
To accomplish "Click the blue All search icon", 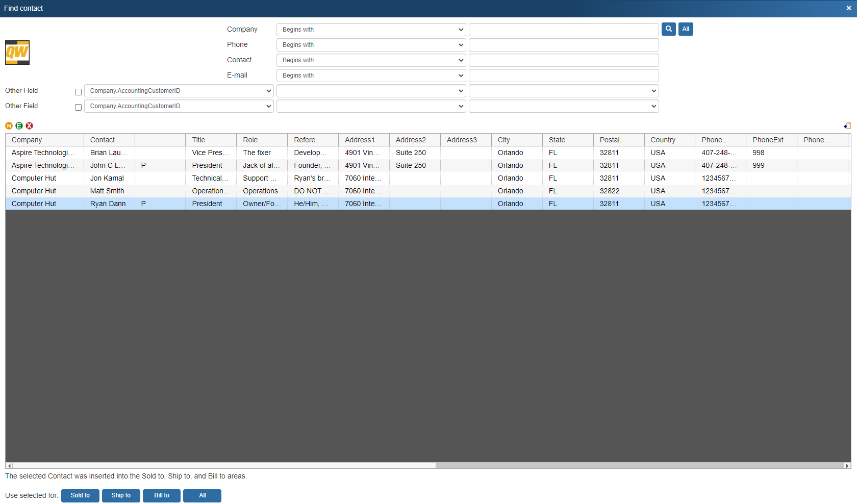I will click(686, 29).
